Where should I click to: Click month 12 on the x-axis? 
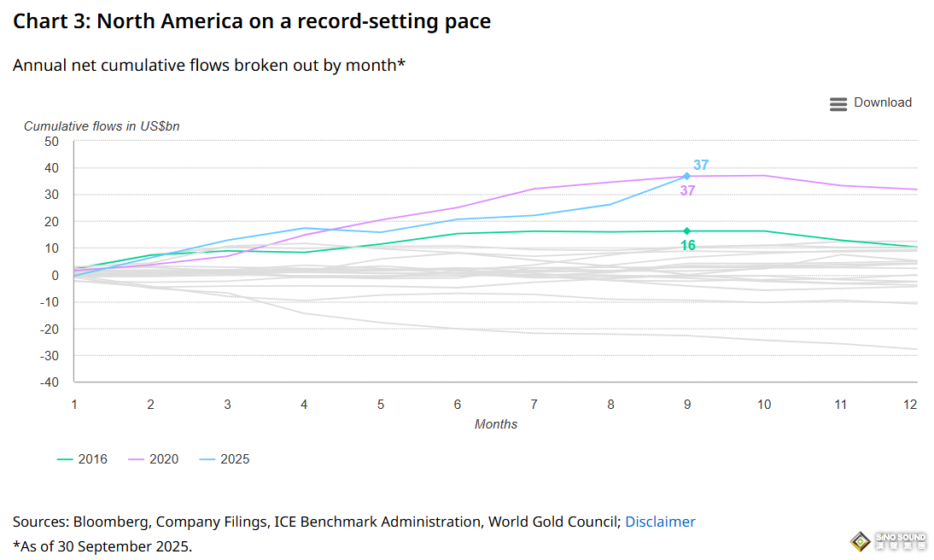pos(911,404)
